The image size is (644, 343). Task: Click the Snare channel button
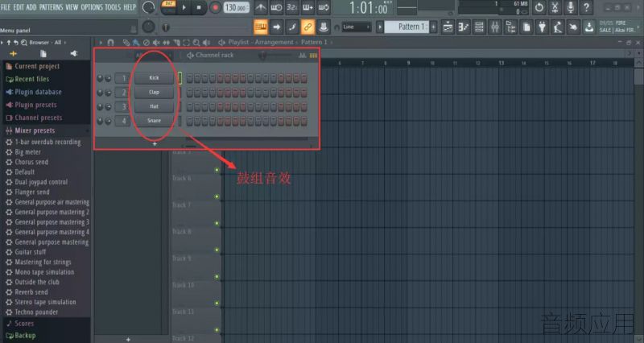pyautogui.click(x=154, y=120)
